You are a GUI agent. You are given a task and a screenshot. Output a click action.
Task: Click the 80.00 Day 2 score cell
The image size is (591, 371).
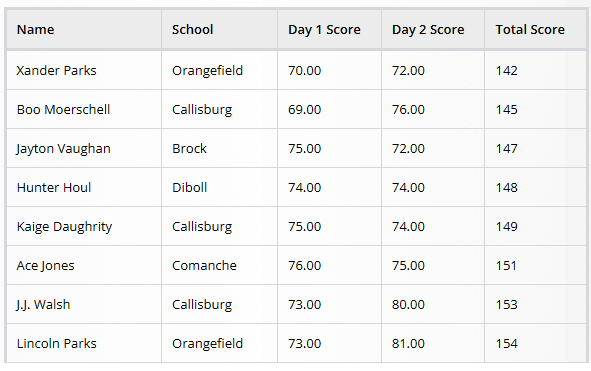pyautogui.click(x=433, y=304)
